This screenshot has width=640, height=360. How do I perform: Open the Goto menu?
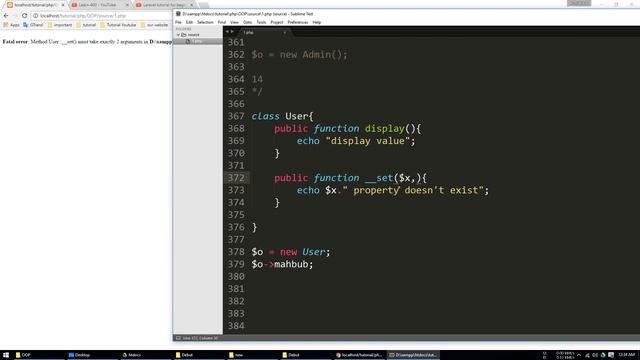(247, 22)
